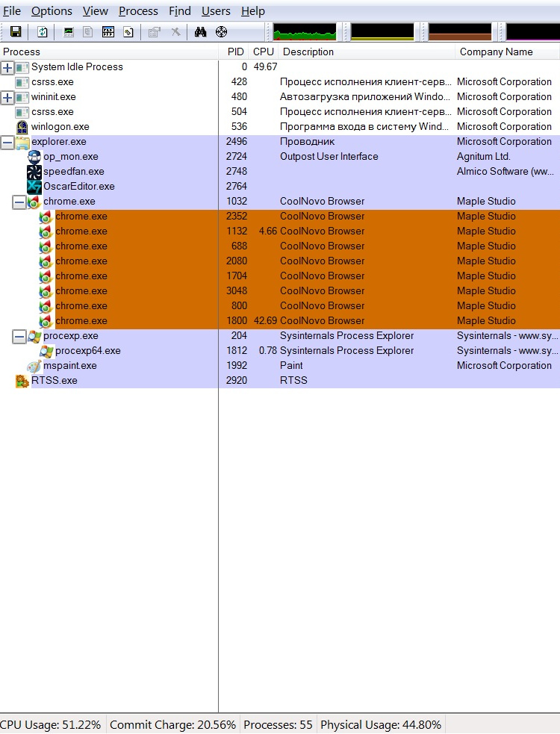Screen dimensions: 560x734
Task: Click the speedfan.exe fan icon
Action: 34,172
